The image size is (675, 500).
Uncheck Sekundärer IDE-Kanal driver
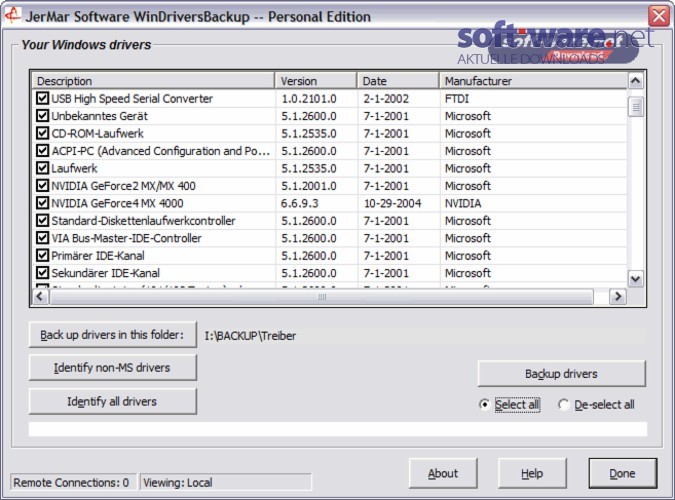click(42, 273)
